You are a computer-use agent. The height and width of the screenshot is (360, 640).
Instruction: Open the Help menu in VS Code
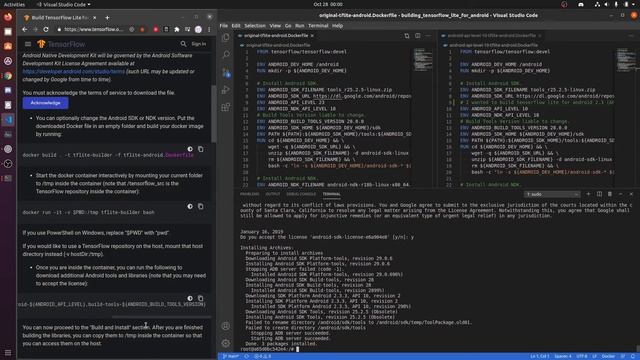point(337,26)
